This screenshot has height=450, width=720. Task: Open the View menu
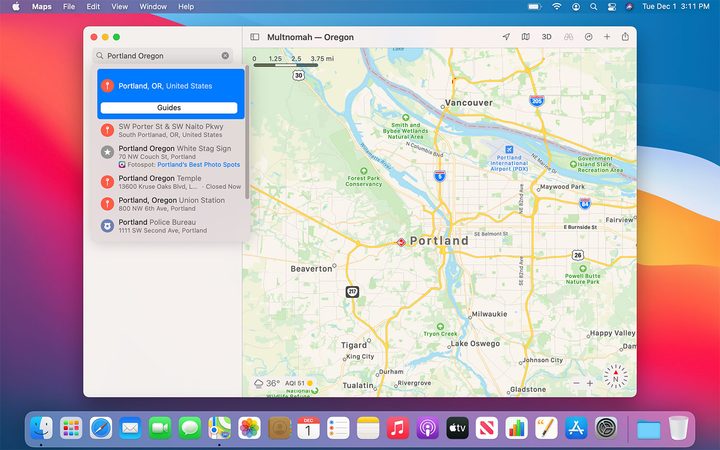point(120,6)
